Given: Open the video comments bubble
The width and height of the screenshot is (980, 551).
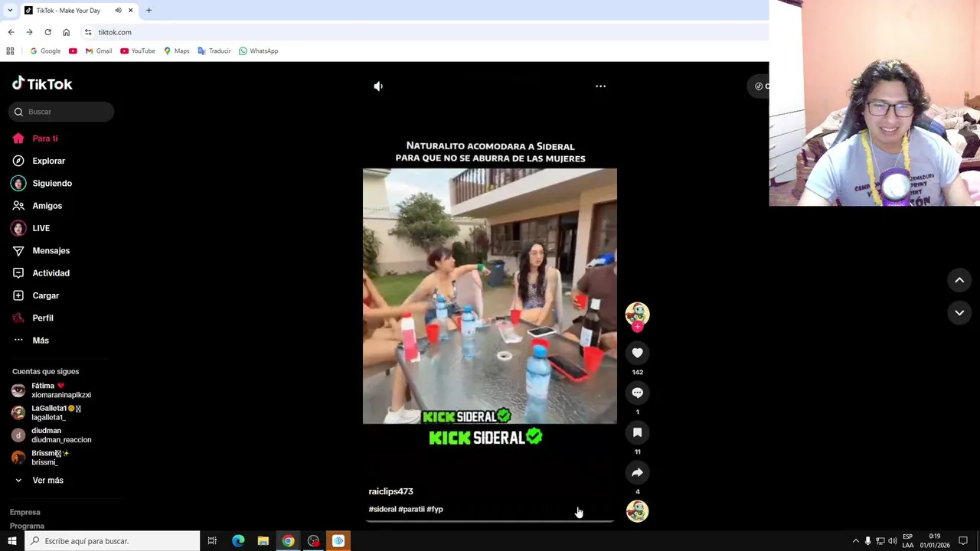Looking at the screenshot, I should (x=637, y=393).
